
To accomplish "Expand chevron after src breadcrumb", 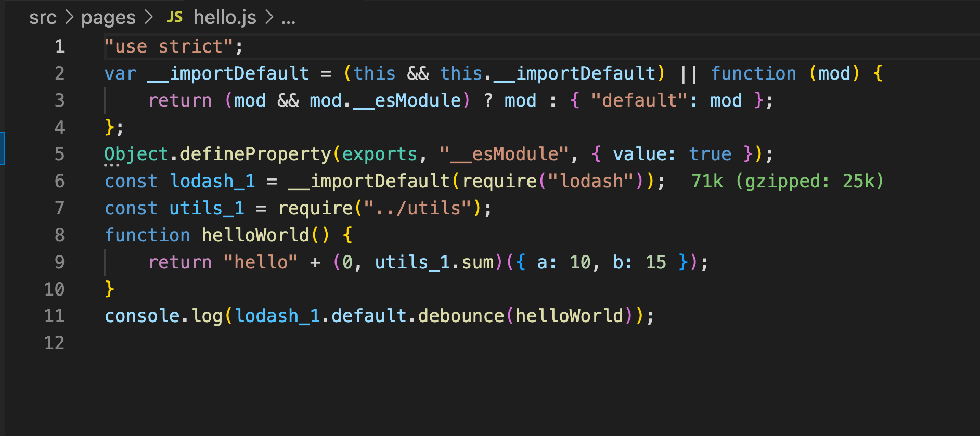I will [x=69, y=18].
